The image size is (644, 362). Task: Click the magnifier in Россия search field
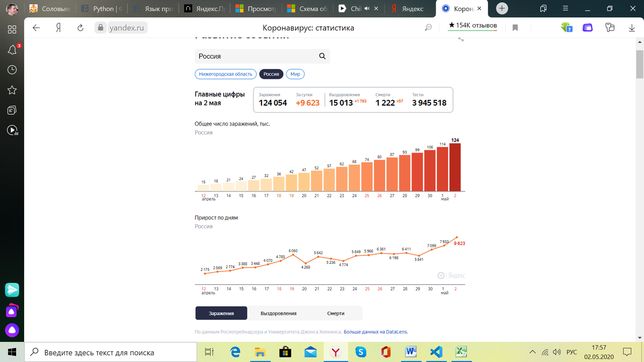[x=322, y=56]
